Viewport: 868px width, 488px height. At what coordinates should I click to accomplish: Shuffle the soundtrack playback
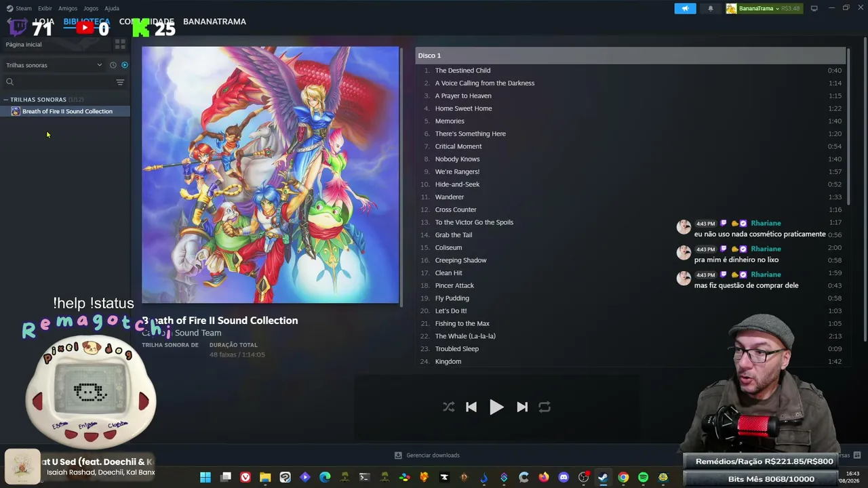click(449, 407)
